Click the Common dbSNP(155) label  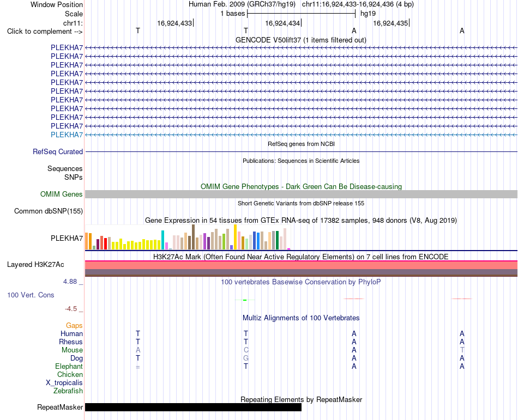click(x=49, y=211)
